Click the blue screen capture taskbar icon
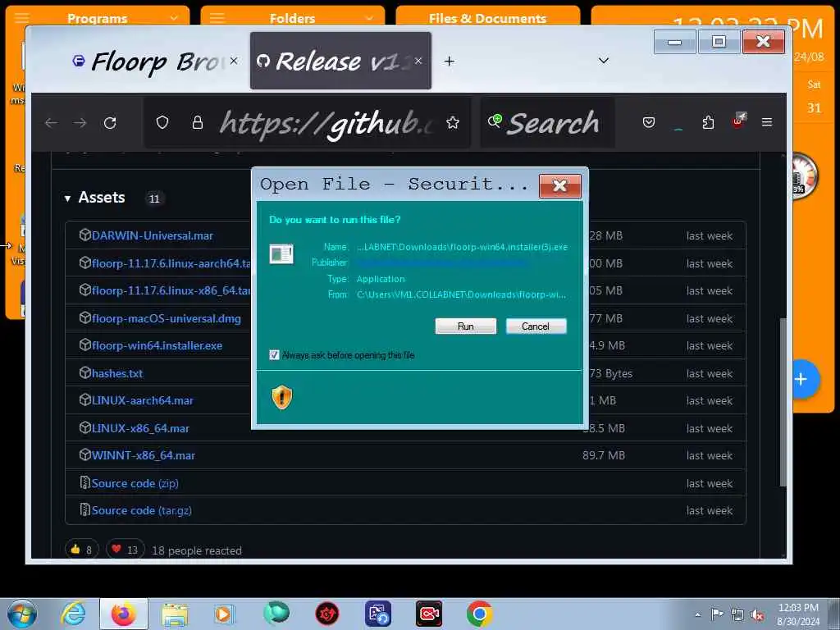840x630 pixels. tap(377, 614)
